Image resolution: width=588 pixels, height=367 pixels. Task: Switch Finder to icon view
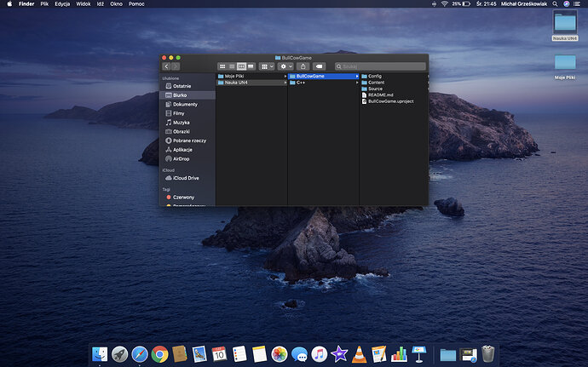[x=222, y=66]
